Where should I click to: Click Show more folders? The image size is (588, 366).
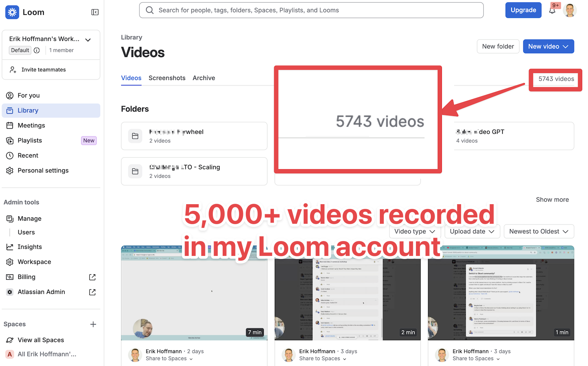[x=552, y=199]
